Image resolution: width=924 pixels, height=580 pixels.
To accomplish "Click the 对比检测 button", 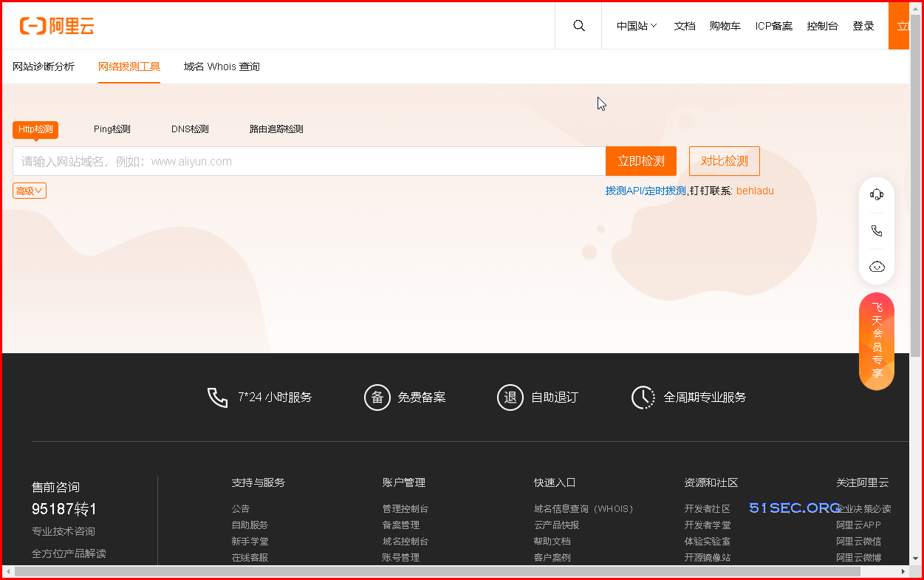I will [725, 161].
